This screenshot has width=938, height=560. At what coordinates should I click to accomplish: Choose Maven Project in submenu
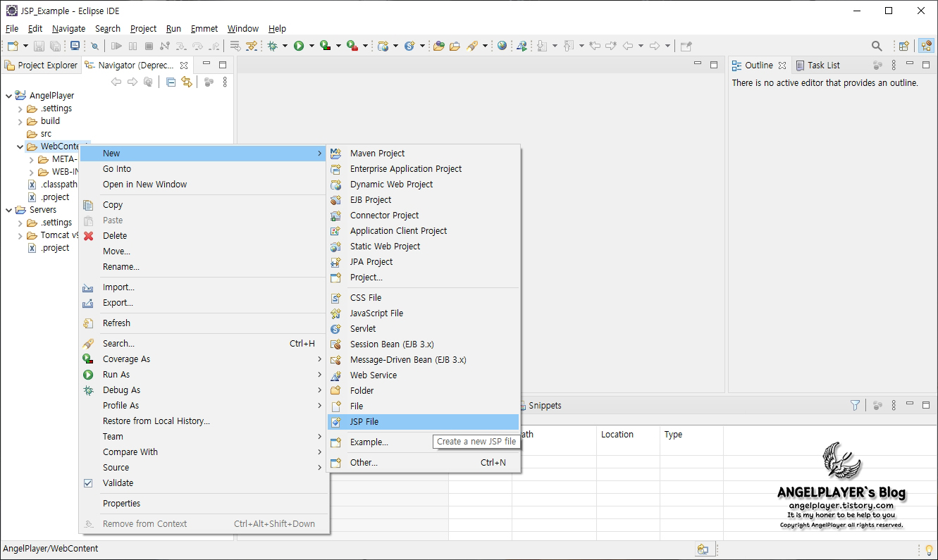click(x=424, y=154)
